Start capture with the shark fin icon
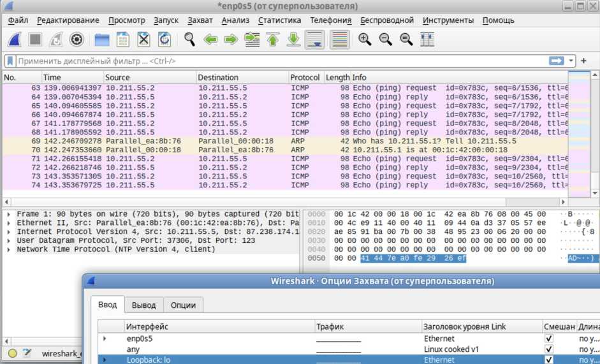This screenshot has height=364, width=600. click(15, 40)
